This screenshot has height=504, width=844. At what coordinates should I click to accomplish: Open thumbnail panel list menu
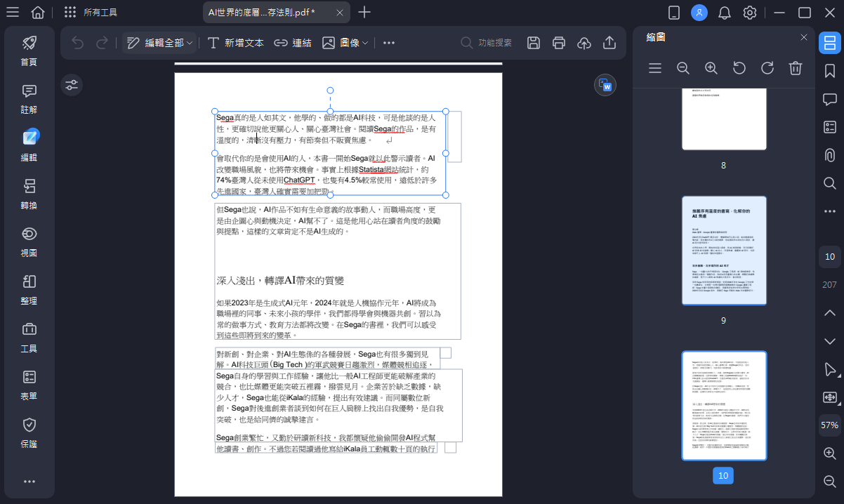pos(655,68)
